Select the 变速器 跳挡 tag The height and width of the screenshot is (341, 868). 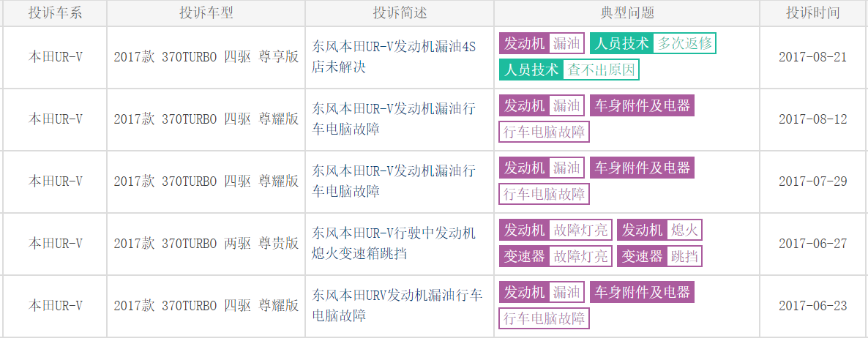pos(660,256)
